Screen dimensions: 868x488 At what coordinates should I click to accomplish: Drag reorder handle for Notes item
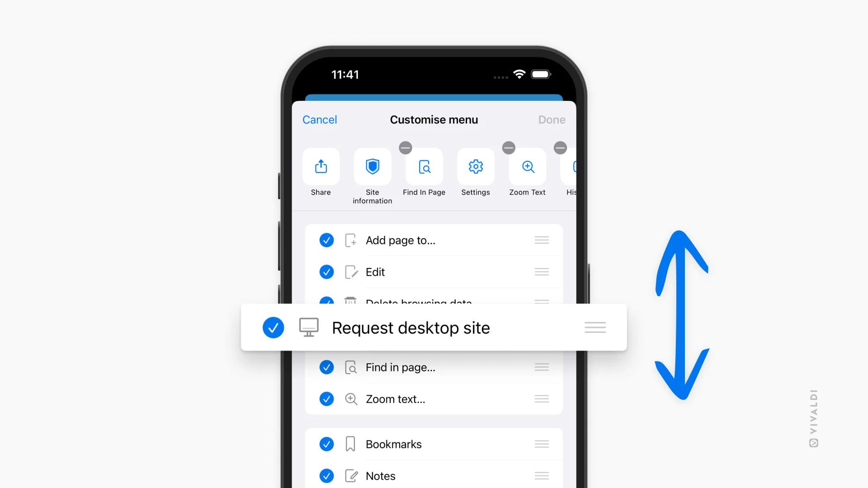point(541,475)
